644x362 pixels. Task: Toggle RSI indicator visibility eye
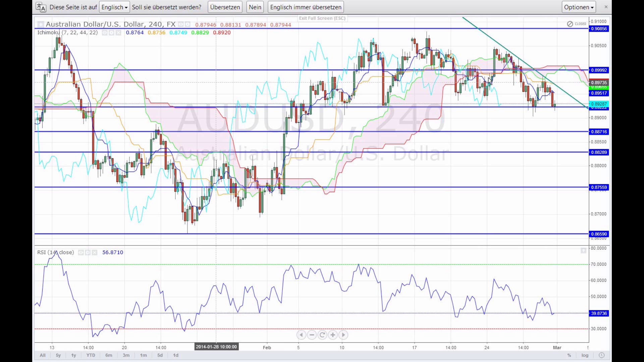81,252
